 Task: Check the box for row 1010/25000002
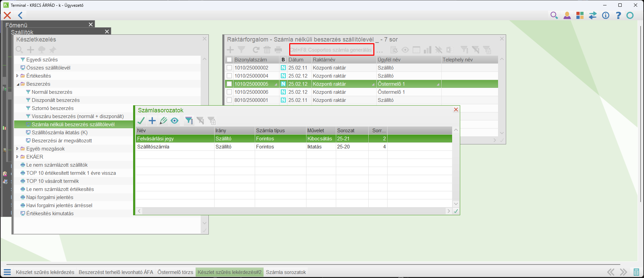point(229,68)
